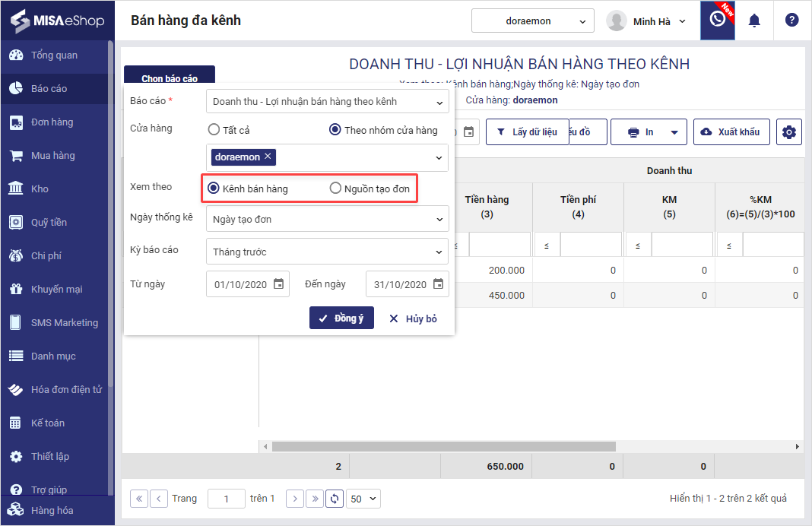Go to first page button
Viewport: 812px width, 526px height.
139,499
